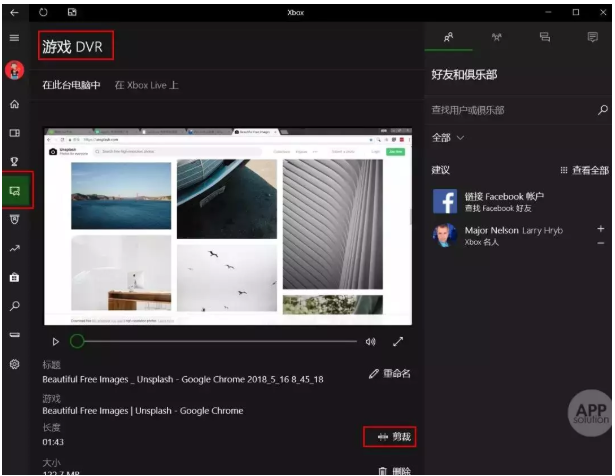Viewport: 615px width, 476px height.
Task: Remove Major Nelson suggestion with minus icon
Action: tap(600, 243)
